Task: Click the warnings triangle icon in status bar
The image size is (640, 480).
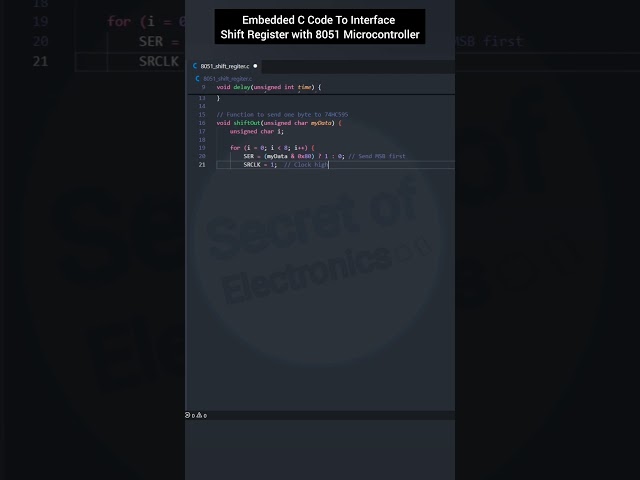Action: click(199, 415)
